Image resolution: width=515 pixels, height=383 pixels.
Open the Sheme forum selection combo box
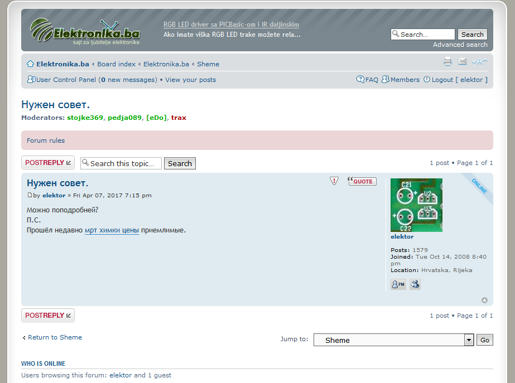click(393, 340)
